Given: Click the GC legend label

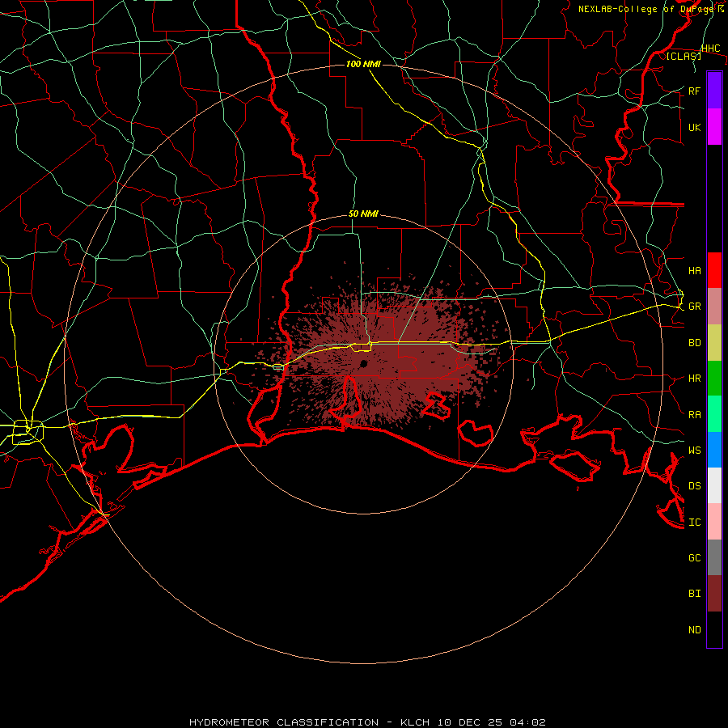Looking at the screenshot, I should pyautogui.click(x=694, y=557).
